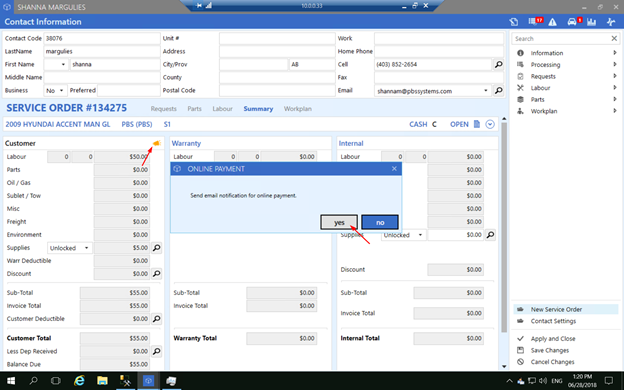
Task: Launch Internet Explorer from taskbar
Action: coord(79,381)
